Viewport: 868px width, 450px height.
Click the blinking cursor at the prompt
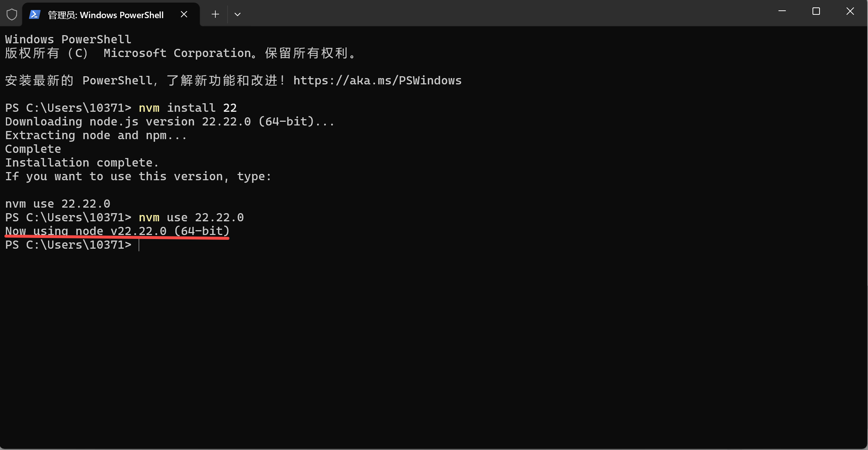(x=139, y=245)
